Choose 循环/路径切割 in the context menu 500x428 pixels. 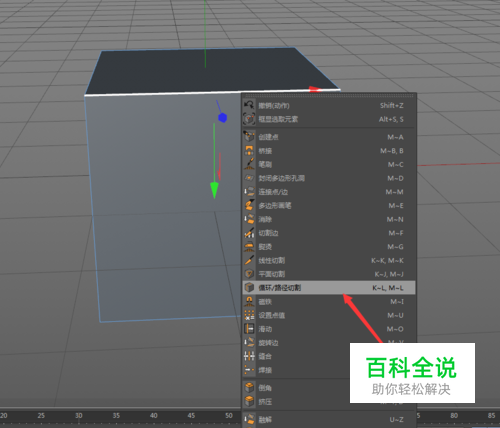pos(329,287)
